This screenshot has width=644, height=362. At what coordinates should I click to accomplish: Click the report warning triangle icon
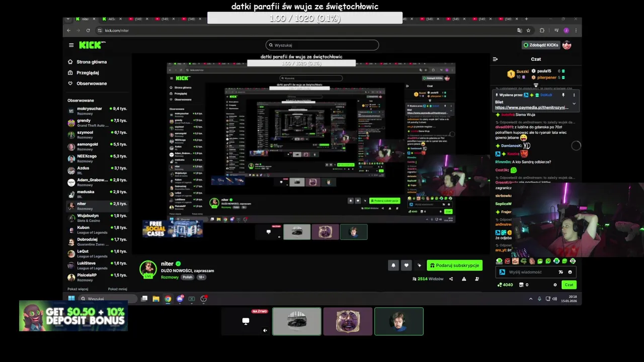tap(464, 279)
